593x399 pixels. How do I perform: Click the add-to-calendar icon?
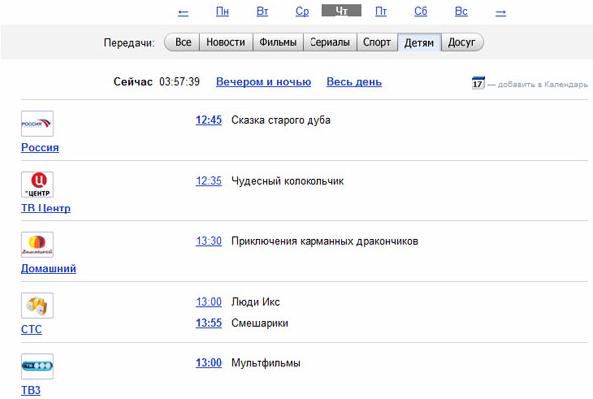(x=478, y=82)
